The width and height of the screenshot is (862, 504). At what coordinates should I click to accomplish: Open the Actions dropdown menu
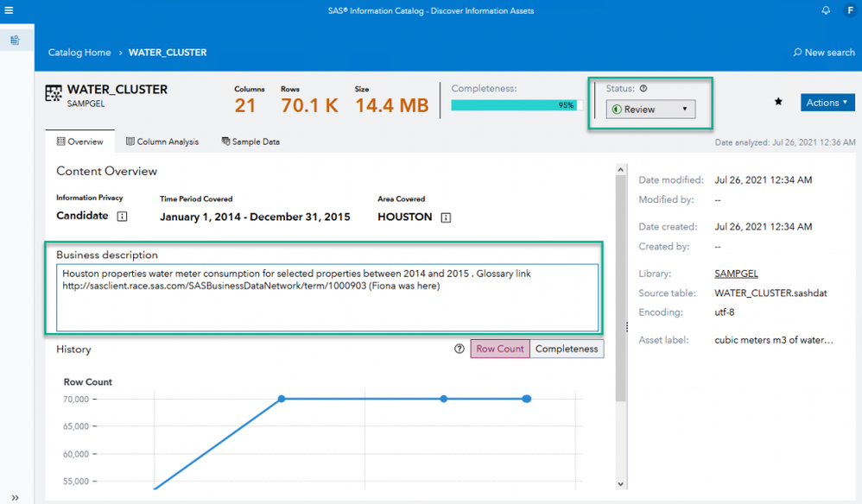coord(827,103)
